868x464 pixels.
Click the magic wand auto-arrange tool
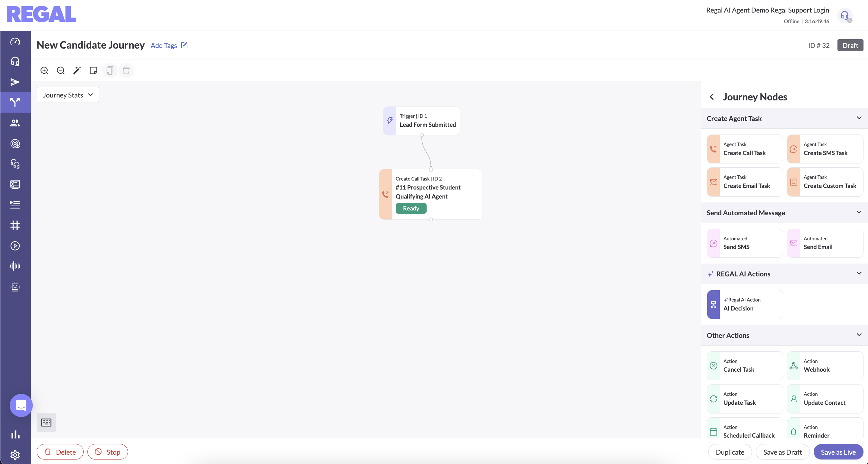77,70
